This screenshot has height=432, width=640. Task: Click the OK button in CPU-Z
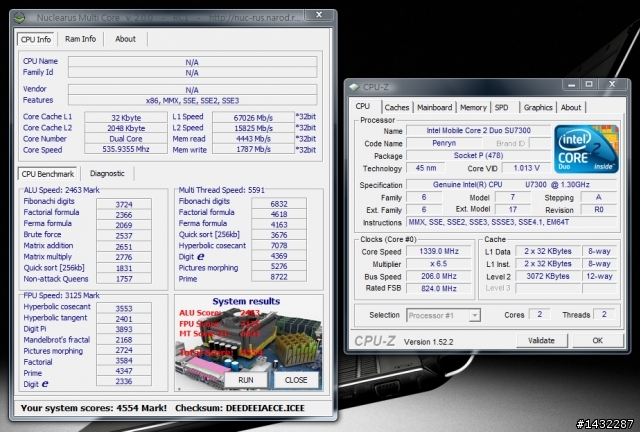[x=598, y=341]
